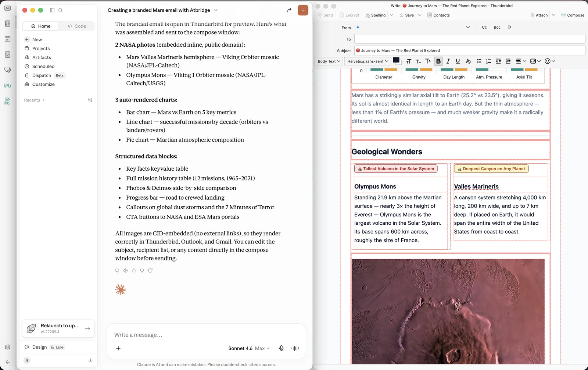Open the chat bubbles icon in the left strip

[7, 70]
